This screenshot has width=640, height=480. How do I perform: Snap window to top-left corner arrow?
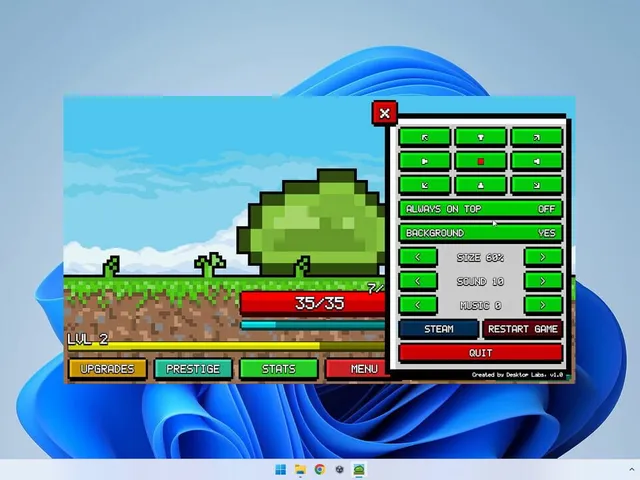click(425, 137)
